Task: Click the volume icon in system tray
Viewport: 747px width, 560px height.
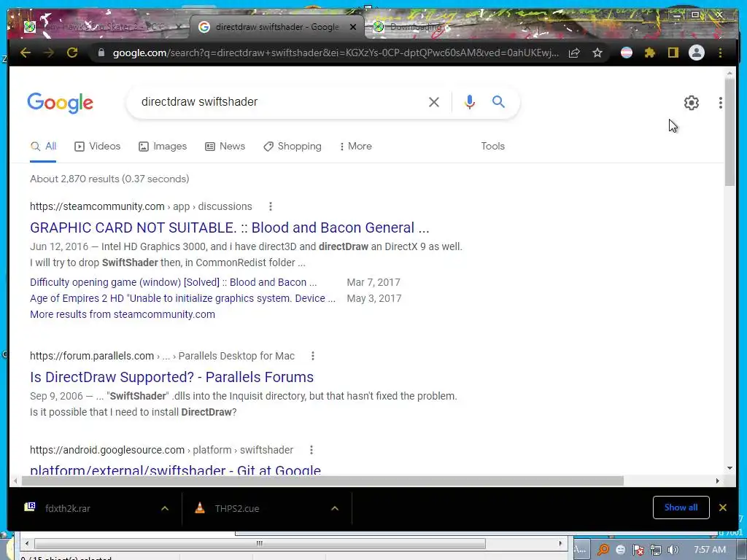Action: (x=673, y=550)
